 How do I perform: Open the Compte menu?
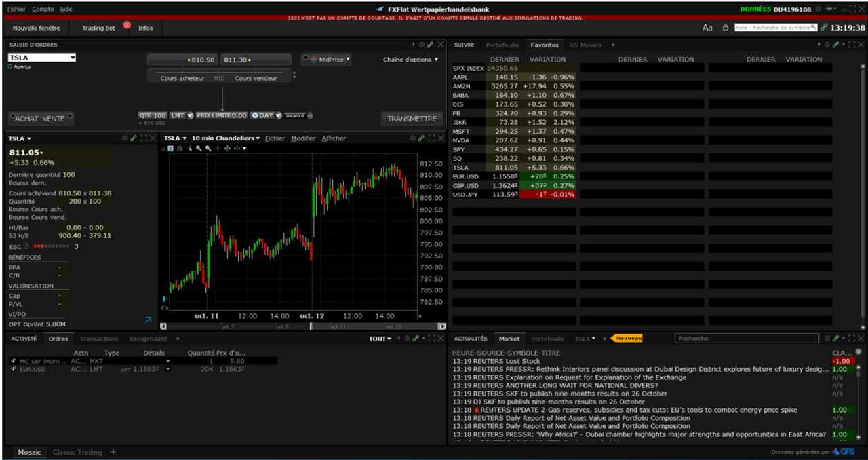click(x=43, y=9)
